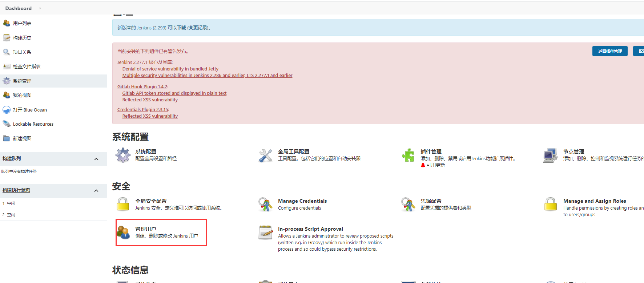The image size is (644, 283).
Task: Open Multiple security vulnerabilities in Jenkins 2.286 link
Action: pos(208,75)
